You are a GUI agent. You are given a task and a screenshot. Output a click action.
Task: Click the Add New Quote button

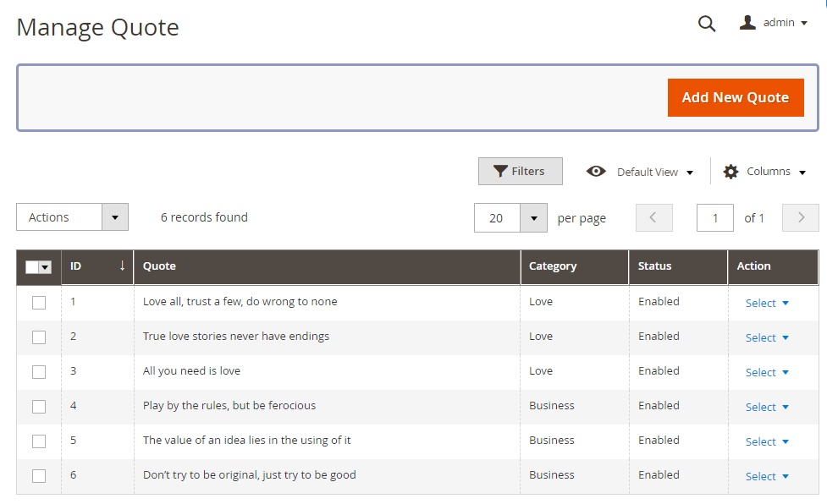coord(735,97)
